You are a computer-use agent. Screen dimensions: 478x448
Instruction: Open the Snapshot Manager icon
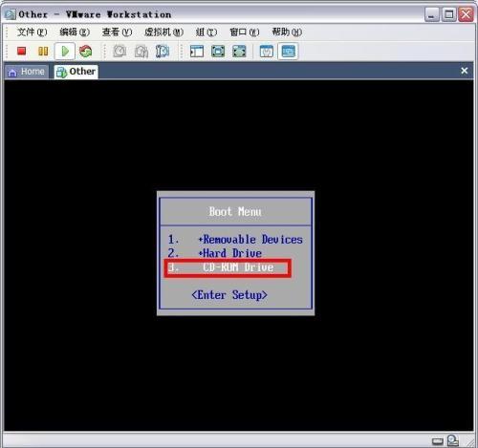tap(163, 52)
